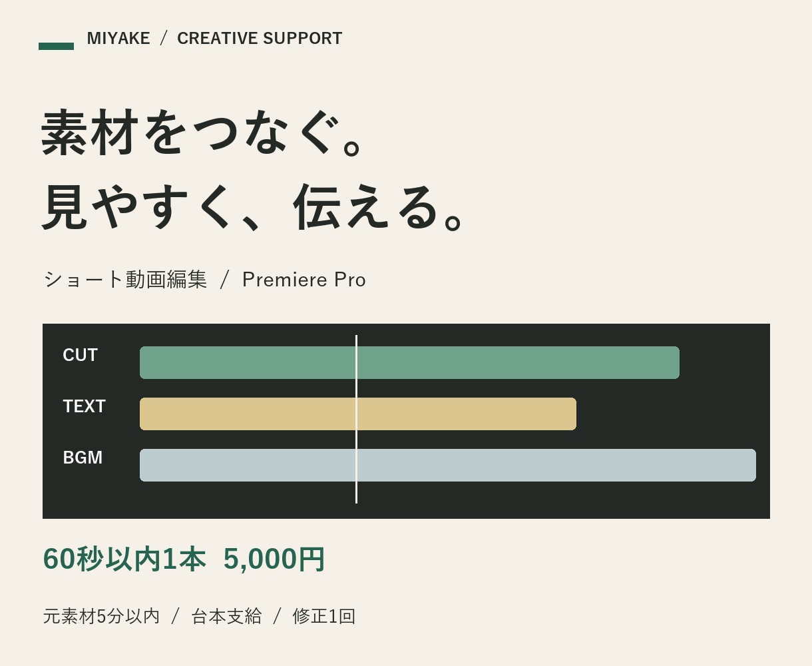Select the 元素材5分以内 condition text

102,616
